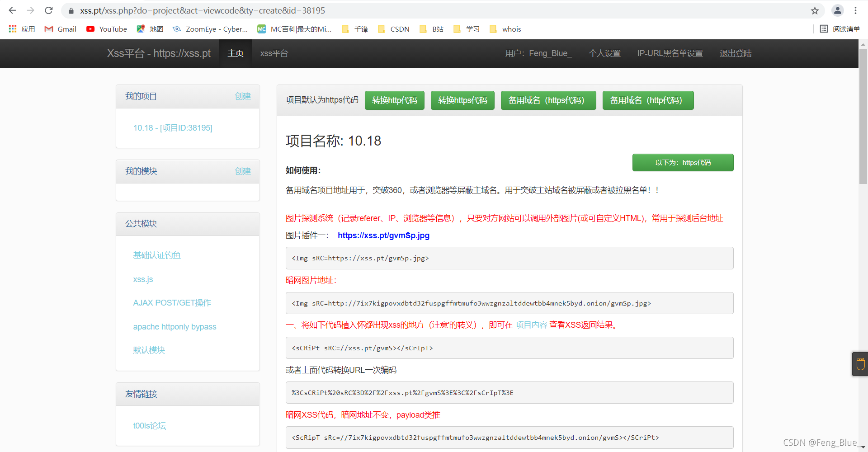The image size is (868, 452).
Task: Open the 地图 maps bookmark
Action: coord(150,29)
